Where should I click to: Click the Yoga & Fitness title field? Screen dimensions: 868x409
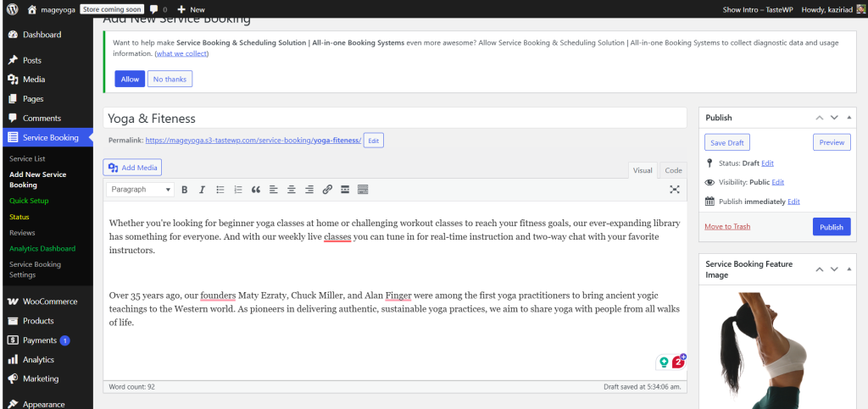click(394, 119)
